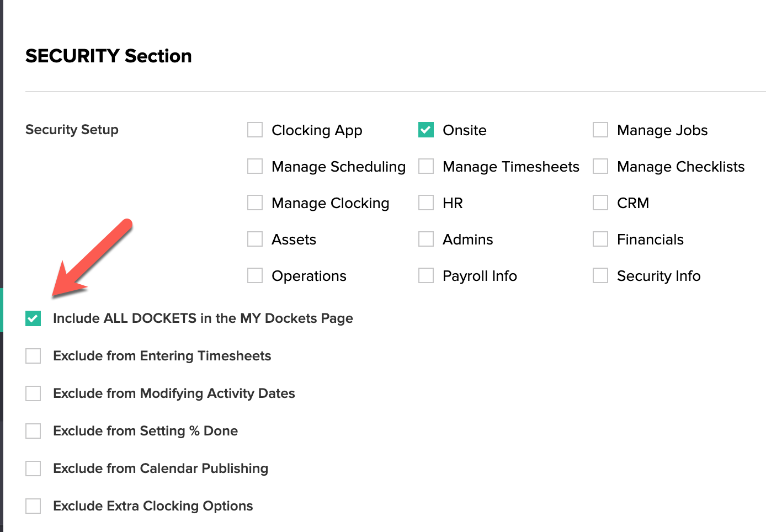The image size is (766, 532).
Task: Enable Exclude from Modifying Activity Dates
Action: tap(33, 393)
